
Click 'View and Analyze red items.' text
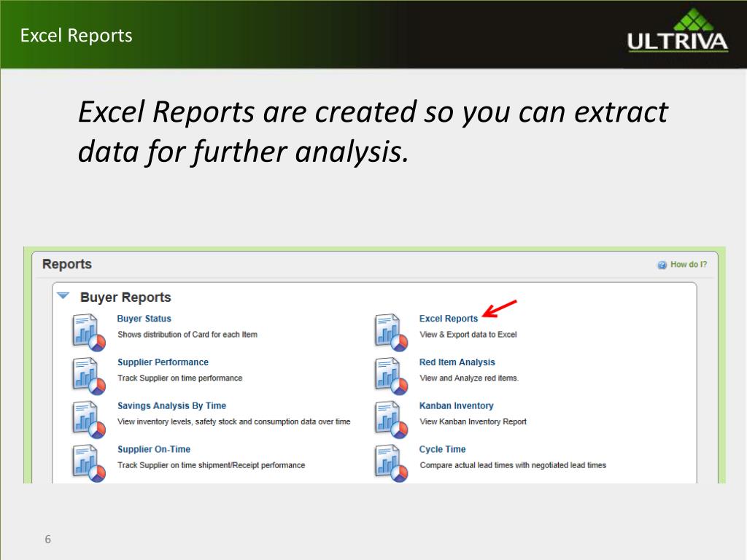coord(469,378)
